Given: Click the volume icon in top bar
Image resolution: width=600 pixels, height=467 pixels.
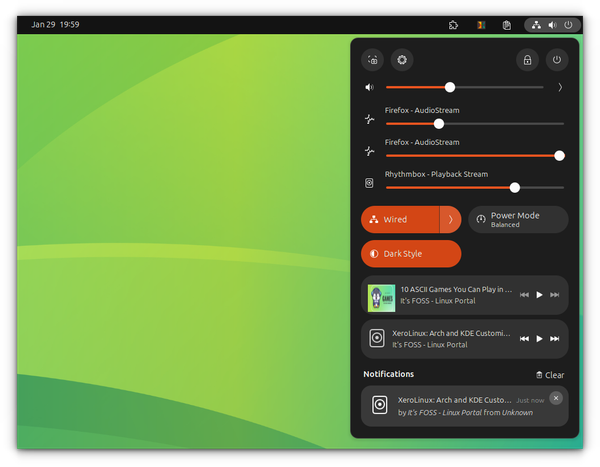Looking at the screenshot, I should pyautogui.click(x=553, y=25).
